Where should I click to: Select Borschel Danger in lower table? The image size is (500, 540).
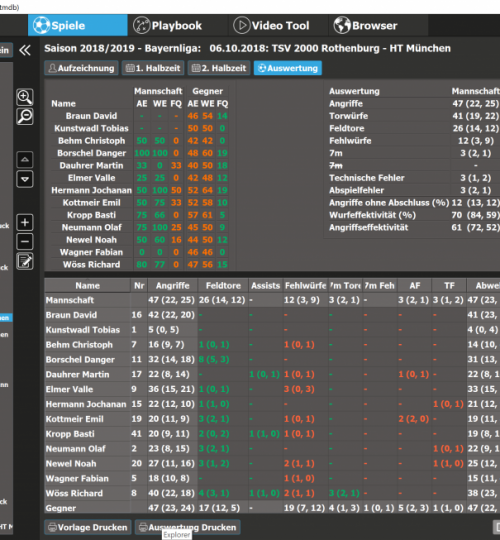[x=272, y=359]
